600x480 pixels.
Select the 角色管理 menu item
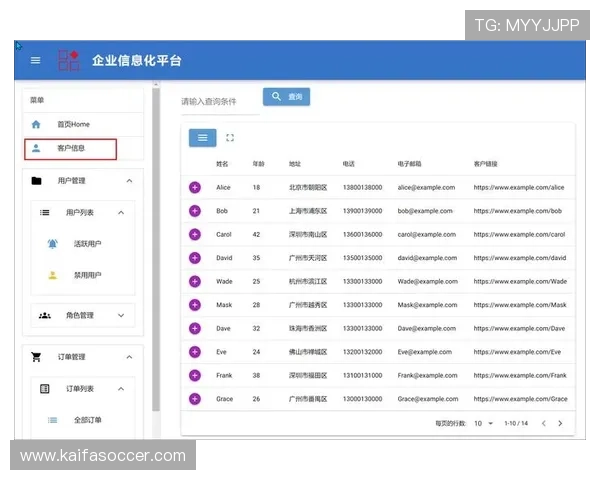click(x=83, y=315)
